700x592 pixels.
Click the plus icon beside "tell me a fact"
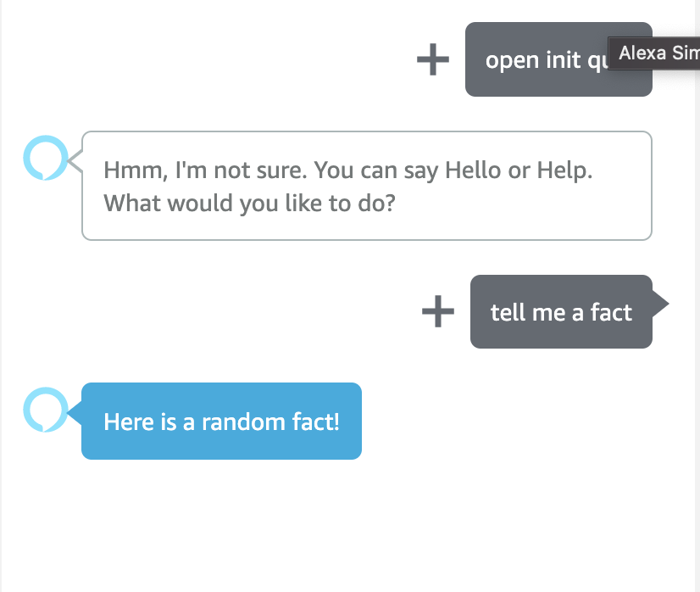point(438,311)
